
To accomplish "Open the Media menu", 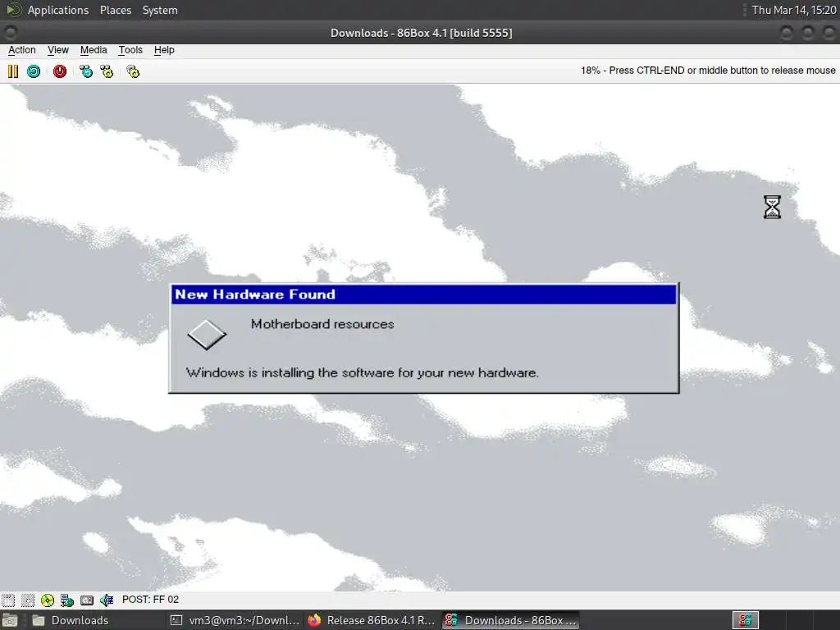I will [94, 50].
